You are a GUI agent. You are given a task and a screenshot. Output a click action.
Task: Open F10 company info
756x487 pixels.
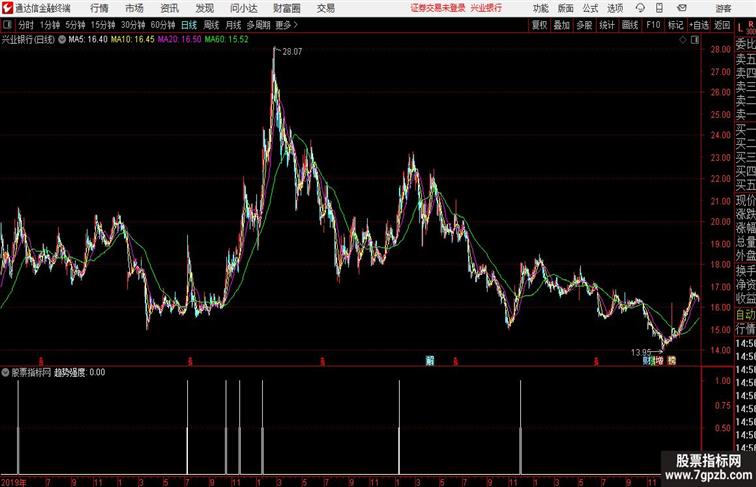point(653,25)
